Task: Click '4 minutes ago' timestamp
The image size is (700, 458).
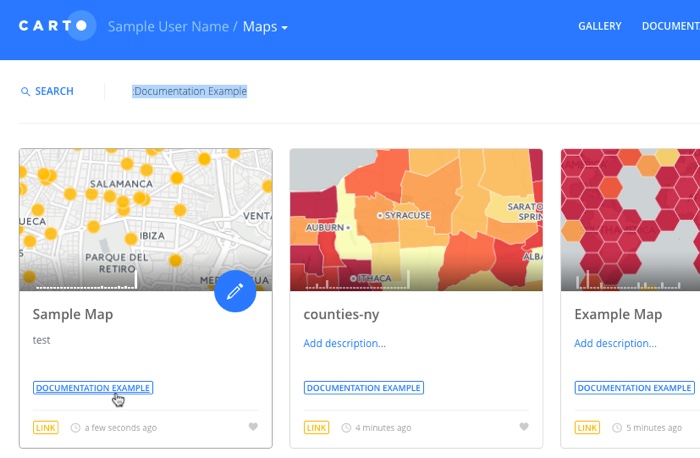Action: pos(383,428)
